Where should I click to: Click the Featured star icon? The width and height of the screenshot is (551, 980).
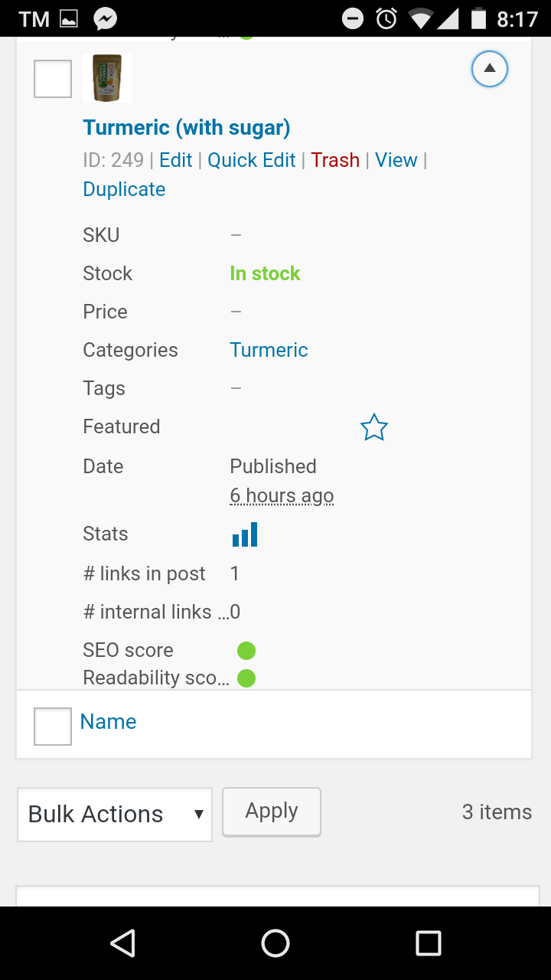pos(374,427)
